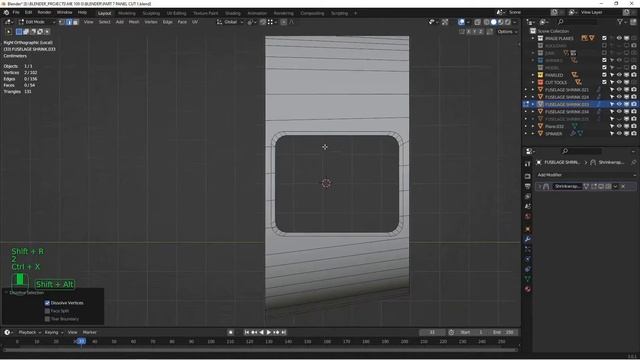The image size is (640, 360).
Task: Switch to material preview shading
Action: pyautogui.click(x=501, y=22)
